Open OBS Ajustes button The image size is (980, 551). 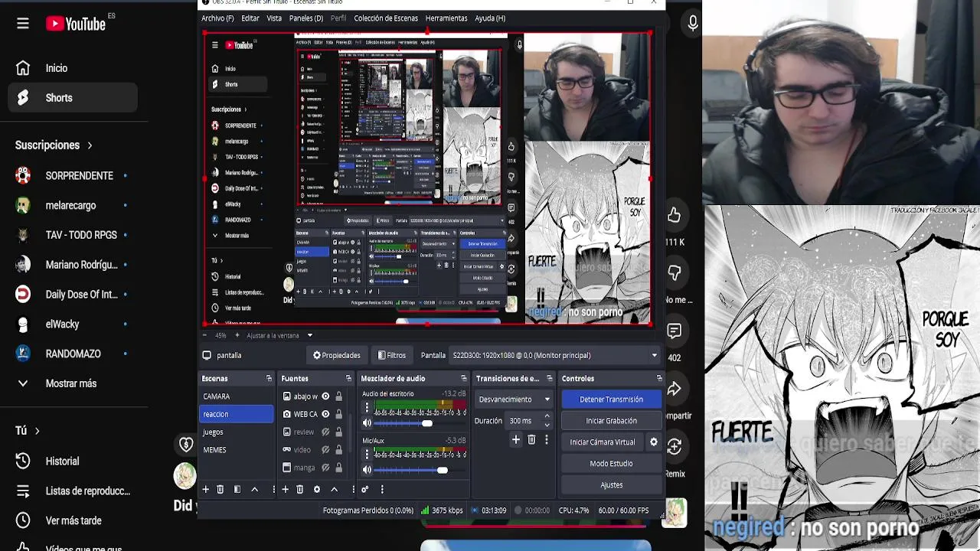[611, 484]
